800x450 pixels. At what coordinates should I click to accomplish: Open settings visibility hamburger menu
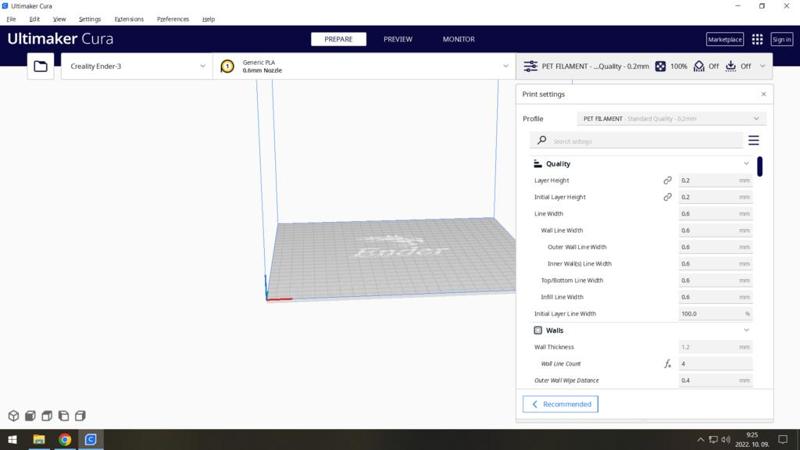(754, 140)
